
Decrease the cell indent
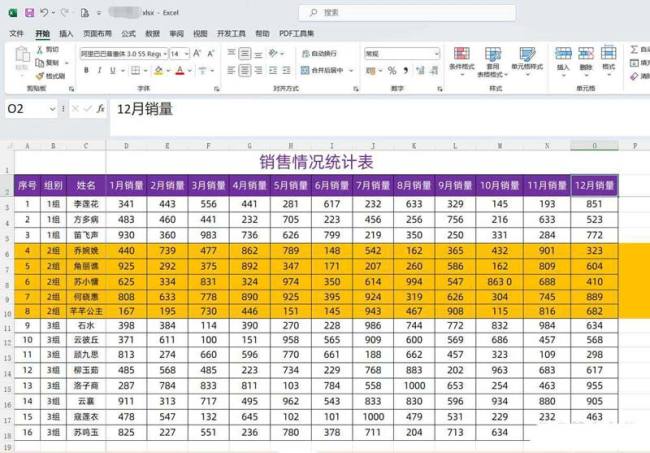coord(273,70)
